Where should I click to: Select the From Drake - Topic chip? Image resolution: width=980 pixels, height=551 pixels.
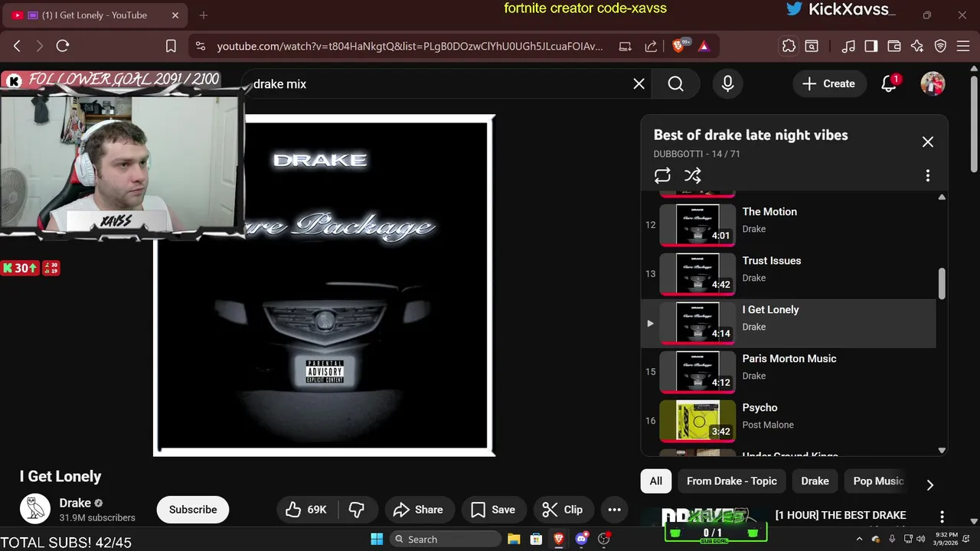[x=731, y=481]
